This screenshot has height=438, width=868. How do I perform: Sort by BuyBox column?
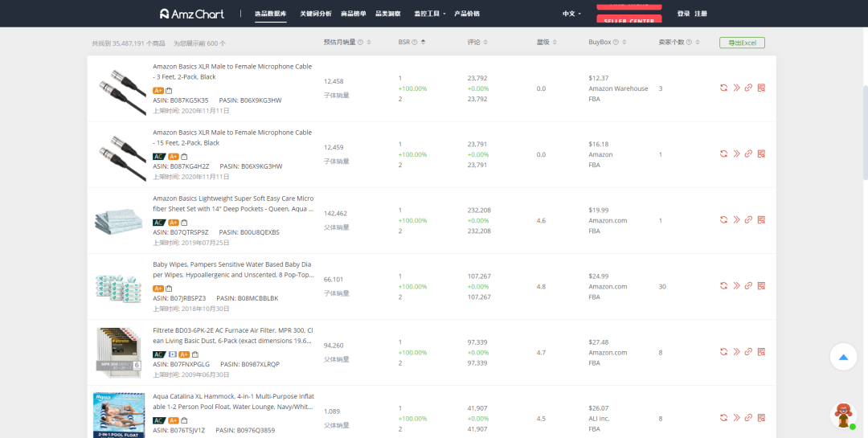[624, 42]
